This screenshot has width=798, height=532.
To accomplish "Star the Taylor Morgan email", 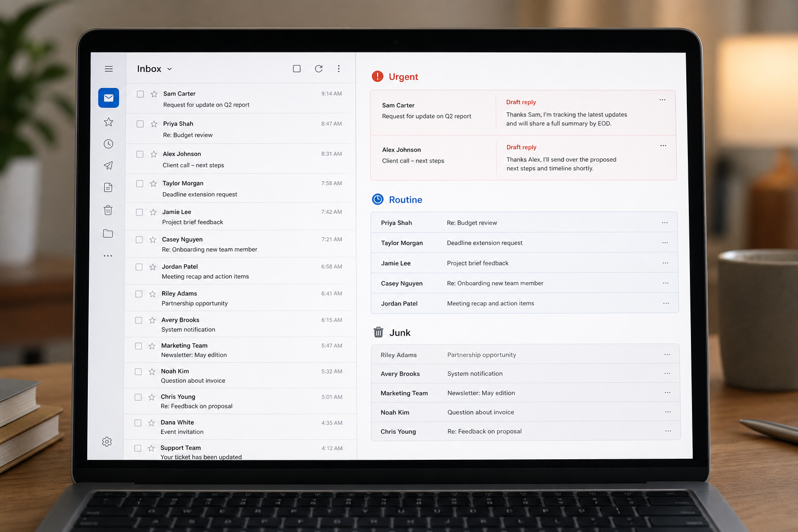I will click(153, 184).
